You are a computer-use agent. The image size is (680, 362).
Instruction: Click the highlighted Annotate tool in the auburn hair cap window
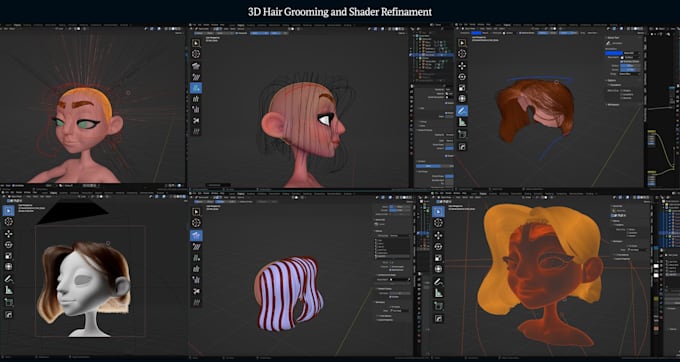tap(462, 111)
